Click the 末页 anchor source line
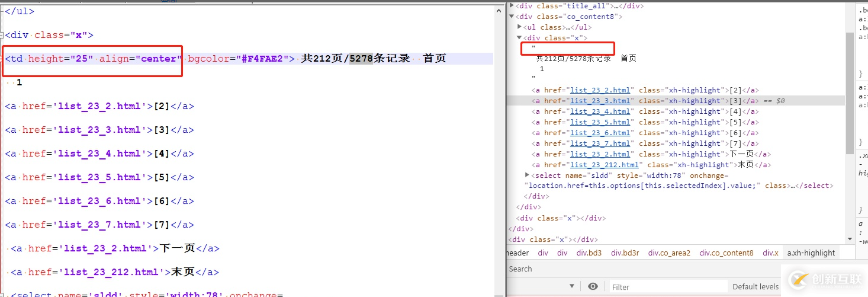This screenshot has width=868, height=297. tap(115, 272)
